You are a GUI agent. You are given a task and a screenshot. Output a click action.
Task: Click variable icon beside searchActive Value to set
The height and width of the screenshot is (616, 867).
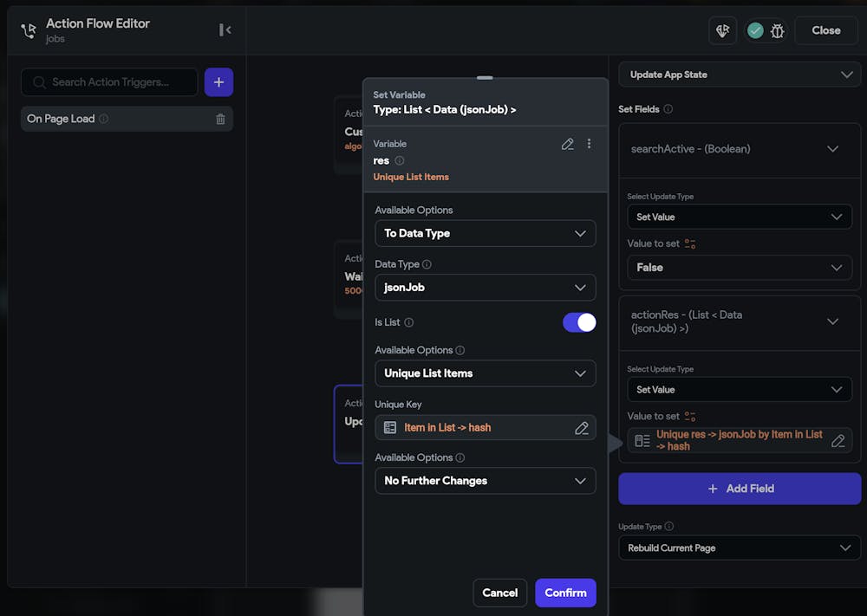tap(690, 243)
